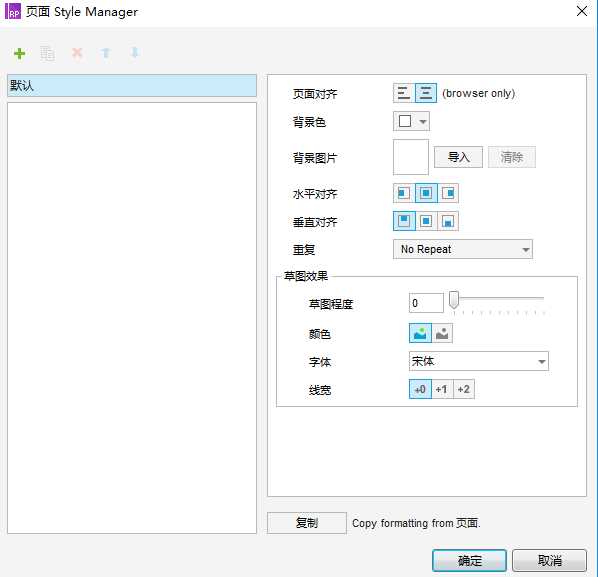
Task: Open the No Repeat dropdown
Action: point(463,249)
